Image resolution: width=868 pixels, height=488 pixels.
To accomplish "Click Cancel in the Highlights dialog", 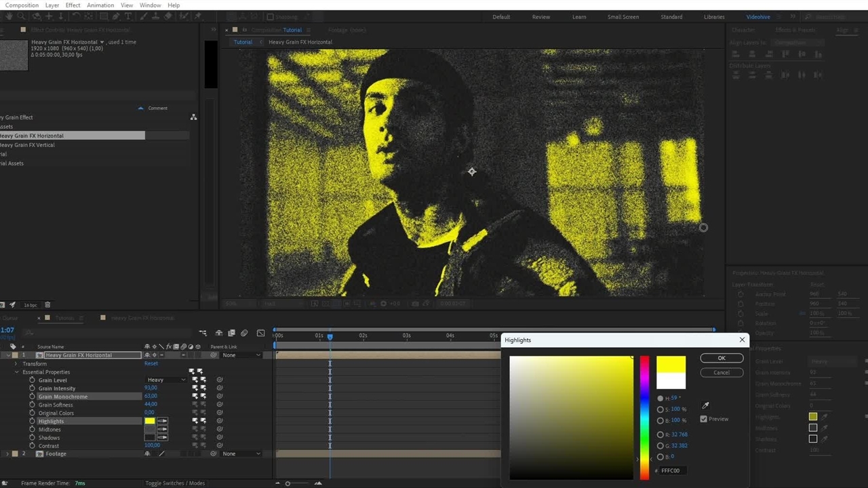I will point(722,372).
